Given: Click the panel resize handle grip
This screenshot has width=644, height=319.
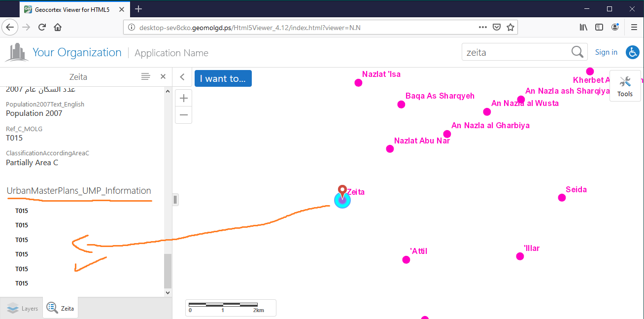Looking at the screenshot, I should pos(176,200).
